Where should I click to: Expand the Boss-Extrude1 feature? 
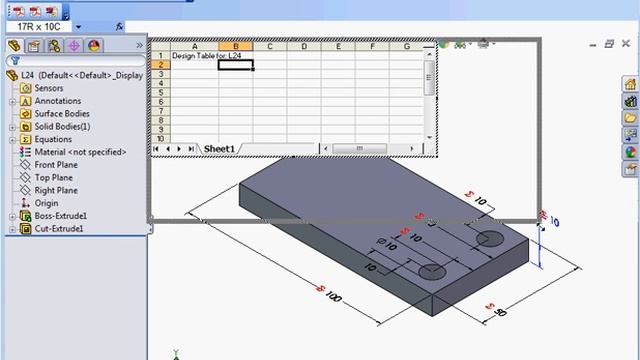tap(12, 217)
